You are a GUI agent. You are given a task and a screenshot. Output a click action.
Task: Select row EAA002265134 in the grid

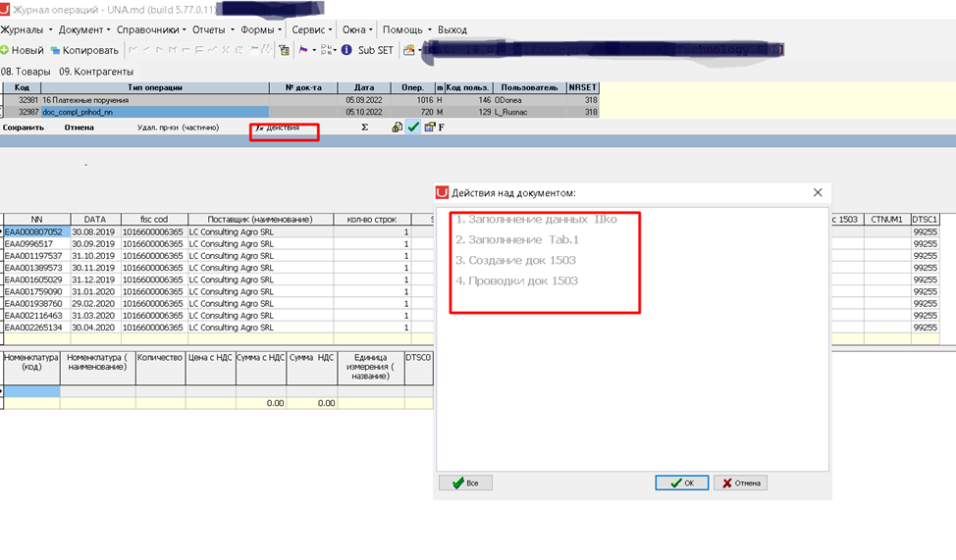point(36,328)
